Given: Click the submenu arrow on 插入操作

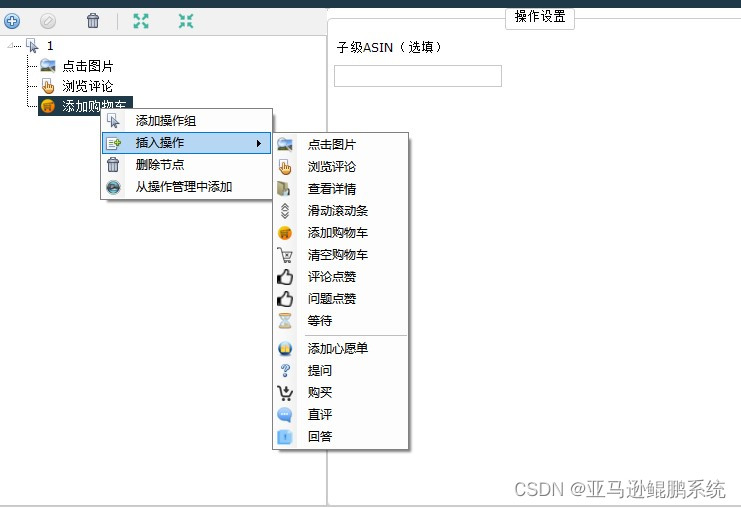Looking at the screenshot, I should click(258, 143).
